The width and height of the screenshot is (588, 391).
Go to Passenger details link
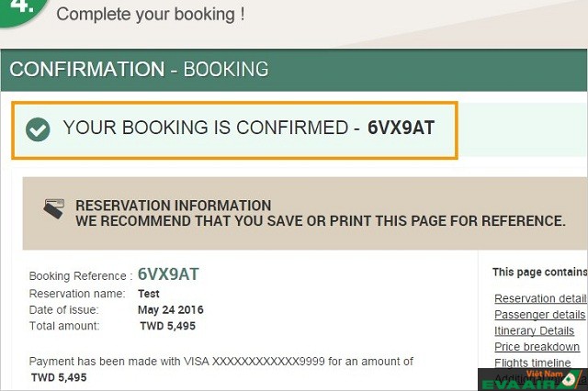pyautogui.click(x=540, y=315)
